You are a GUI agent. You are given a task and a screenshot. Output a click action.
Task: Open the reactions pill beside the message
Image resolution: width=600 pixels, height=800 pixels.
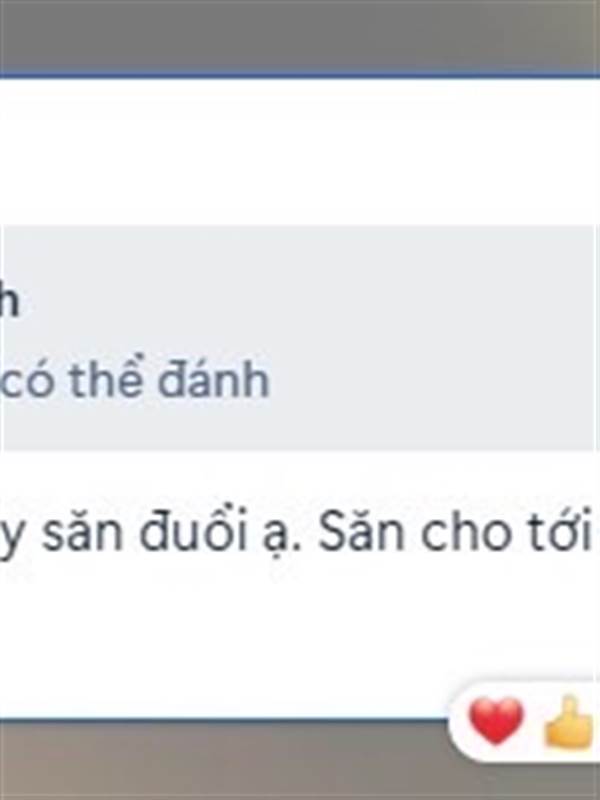pos(524,721)
